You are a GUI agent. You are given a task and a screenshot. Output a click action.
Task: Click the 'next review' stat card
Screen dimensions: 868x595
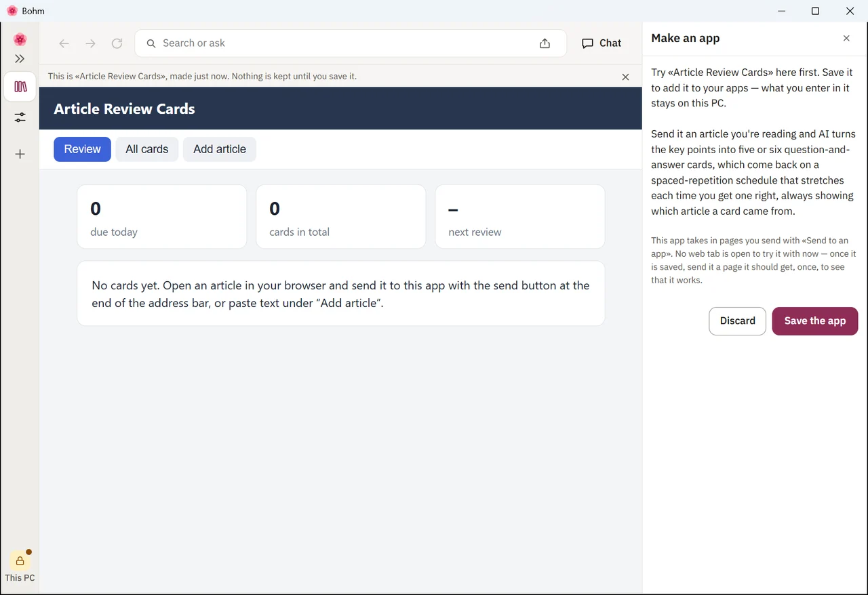(520, 217)
